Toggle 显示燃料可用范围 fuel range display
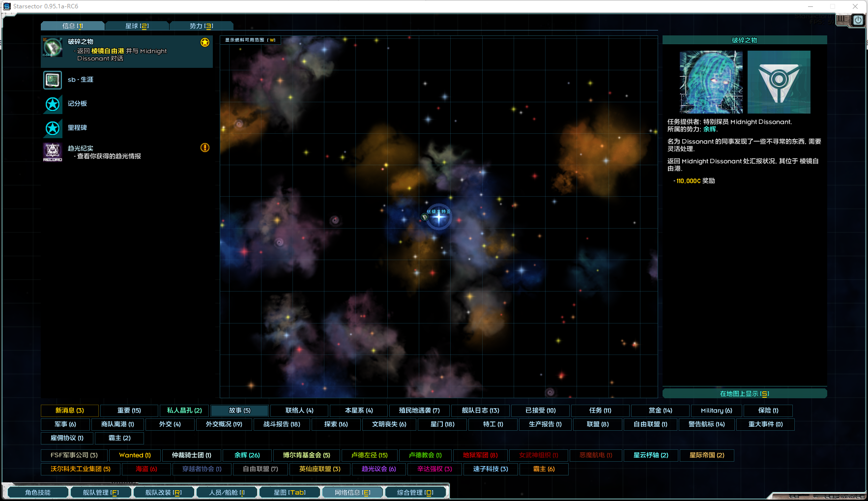The width and height of the screenshot is (868, 501). click(250, 40)
